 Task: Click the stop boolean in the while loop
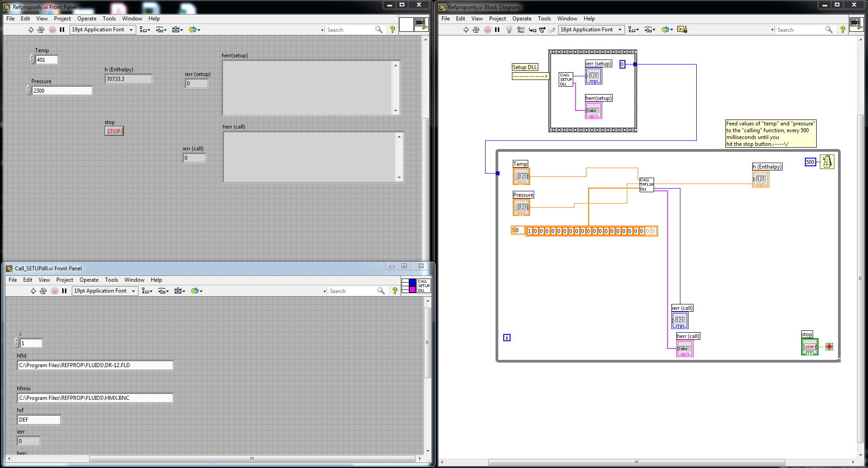pos(810,346)
